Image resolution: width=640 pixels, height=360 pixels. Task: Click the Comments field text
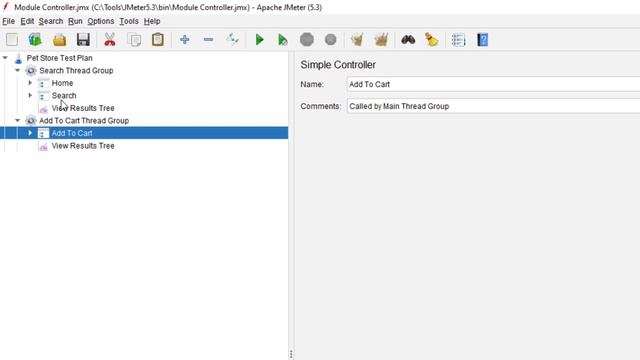click(x=399, y=106)
